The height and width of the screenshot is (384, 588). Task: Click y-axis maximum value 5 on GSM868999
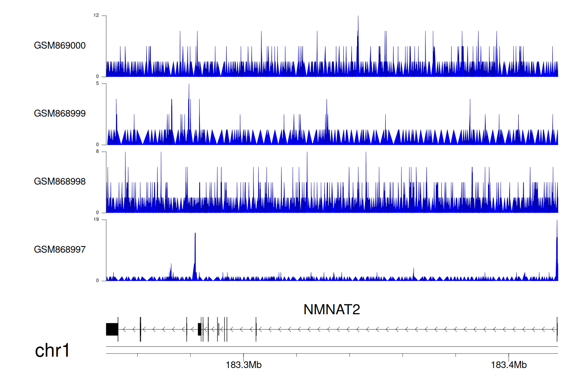click(x=97, y=83)
